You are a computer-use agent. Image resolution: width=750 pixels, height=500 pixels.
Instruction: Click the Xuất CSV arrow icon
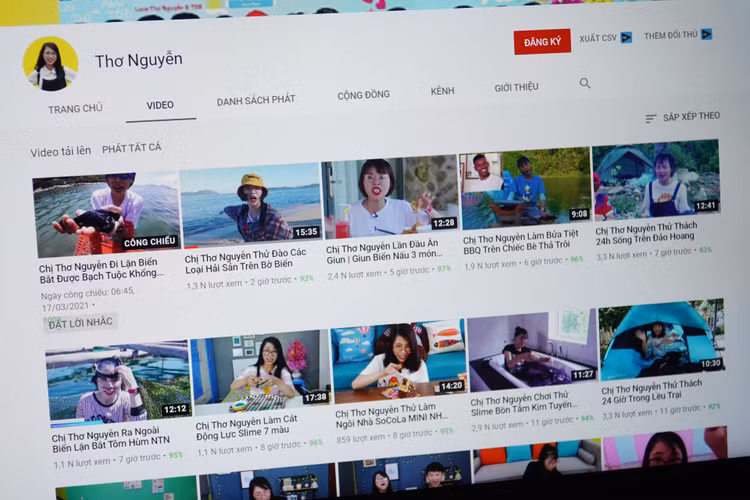click(x=626, y=37)
